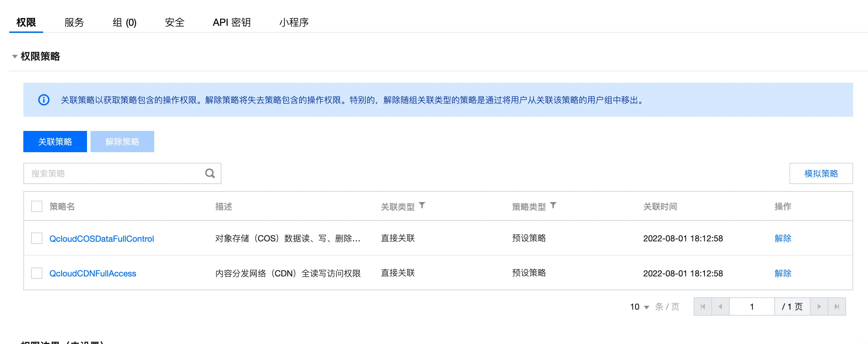Click the 策略类型 column filter icon
The image size is (868, 344).
point(553,205)
